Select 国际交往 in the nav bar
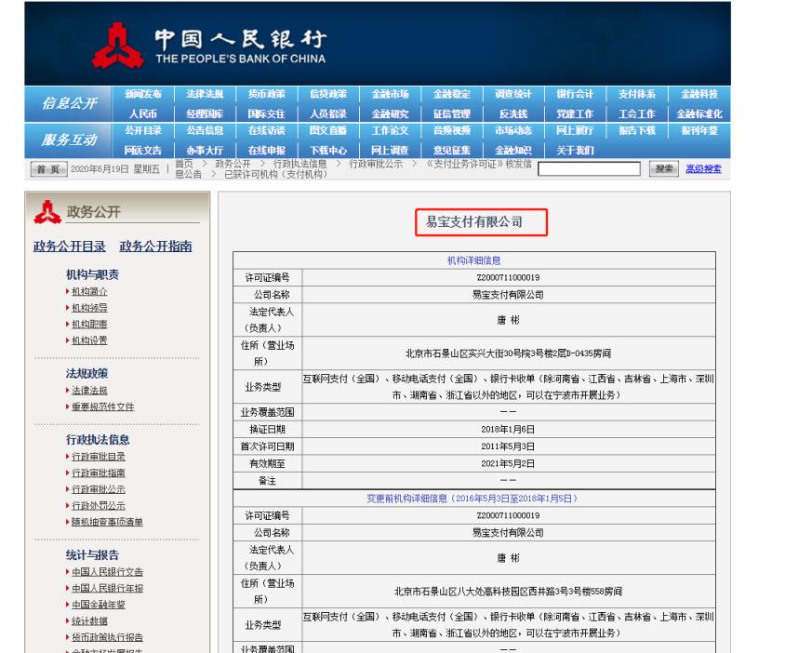 (x=266, y=113)
